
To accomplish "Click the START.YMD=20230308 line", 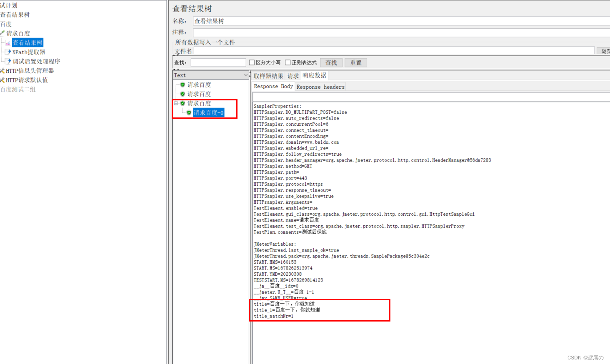I will [x=277, y=274].
